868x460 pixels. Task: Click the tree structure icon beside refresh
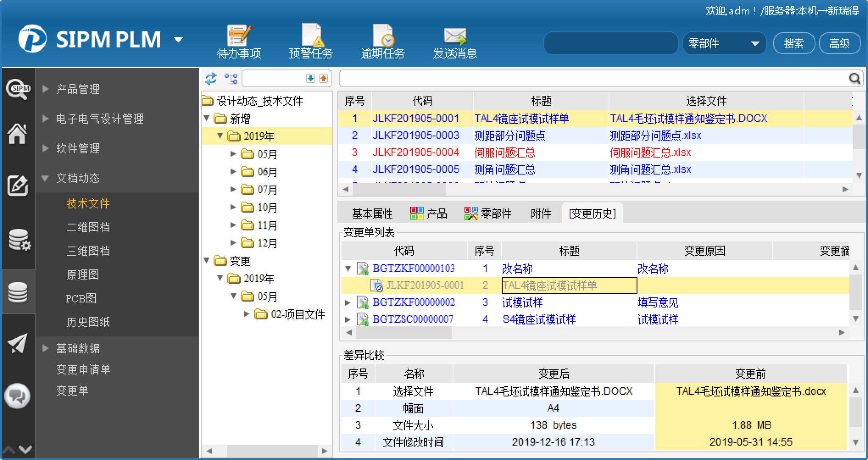[231, 78]
